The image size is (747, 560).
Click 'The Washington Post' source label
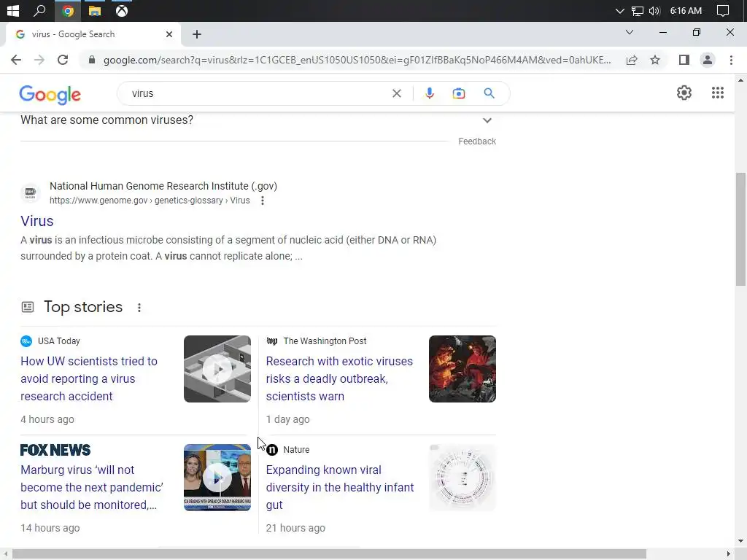pyautogui.click(x=325, y=341)
